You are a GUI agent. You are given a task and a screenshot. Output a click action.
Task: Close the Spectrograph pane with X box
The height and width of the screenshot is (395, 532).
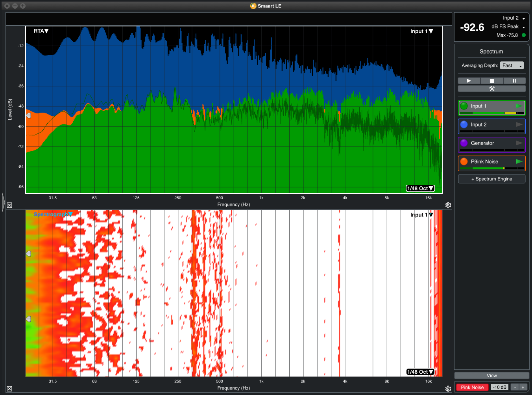(9, 389)
